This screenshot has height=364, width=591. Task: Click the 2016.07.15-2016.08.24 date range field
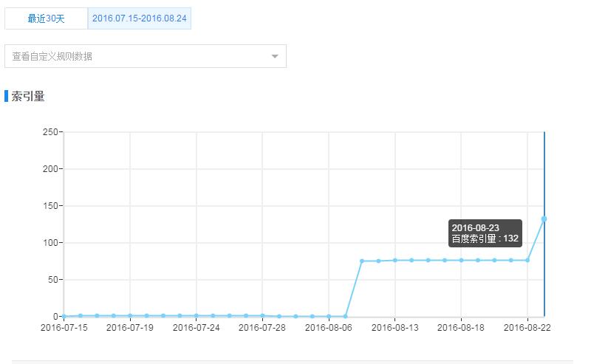point(140,18)
